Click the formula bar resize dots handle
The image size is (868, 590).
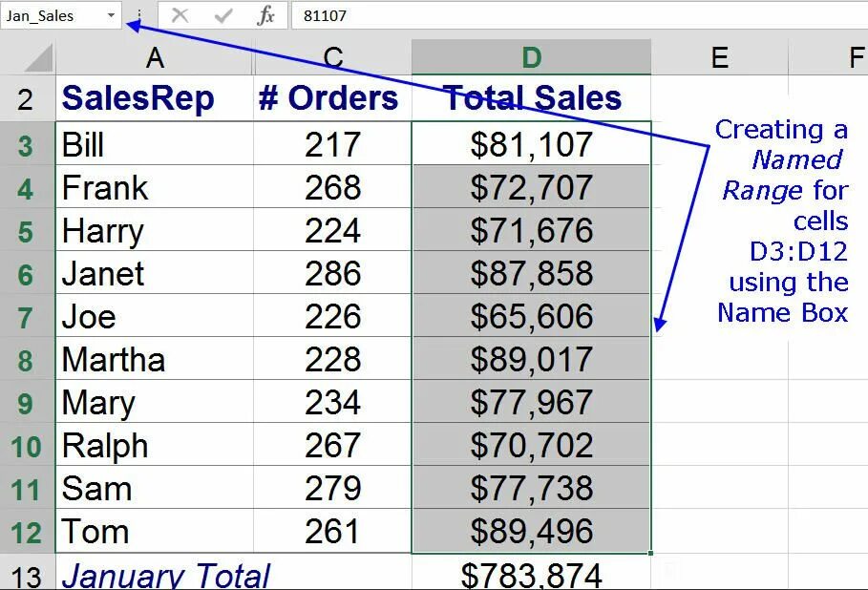[x=139, y=15]
